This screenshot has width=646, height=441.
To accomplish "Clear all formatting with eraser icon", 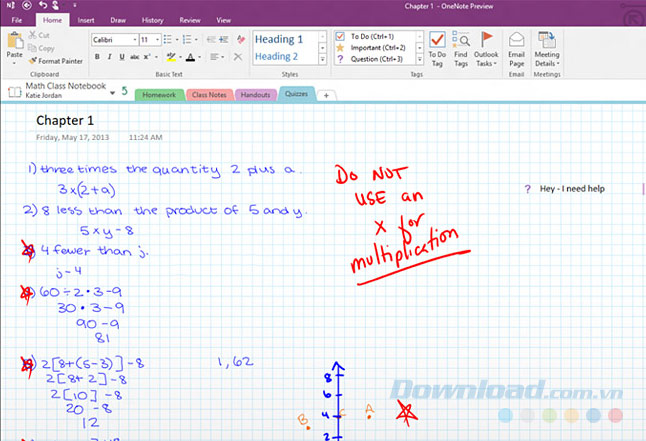I will pos(241,40).
